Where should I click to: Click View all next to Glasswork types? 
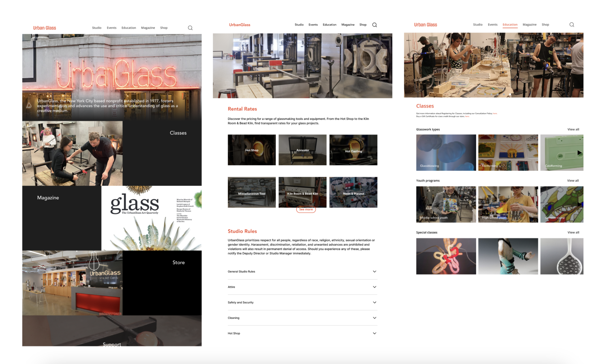[573, 129]
